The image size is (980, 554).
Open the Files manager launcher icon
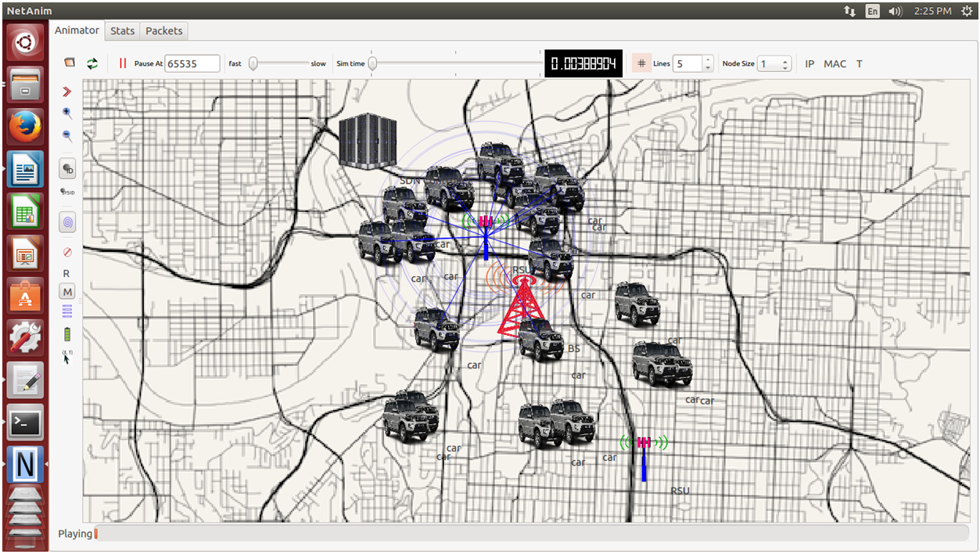click(25, 85)
